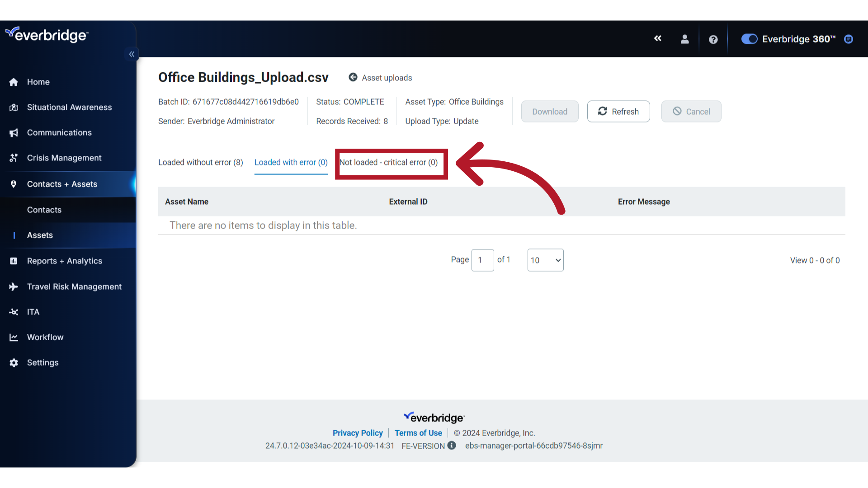Screen dimensions: 868x488
Task: Open Situational Awareness from sidebar
Action: coord(69,107)
